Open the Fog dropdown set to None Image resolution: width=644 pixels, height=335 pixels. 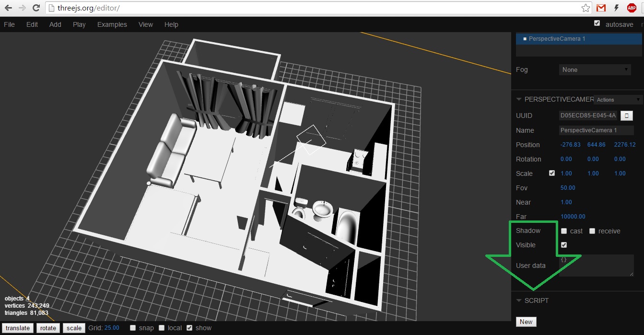point(595,69)
